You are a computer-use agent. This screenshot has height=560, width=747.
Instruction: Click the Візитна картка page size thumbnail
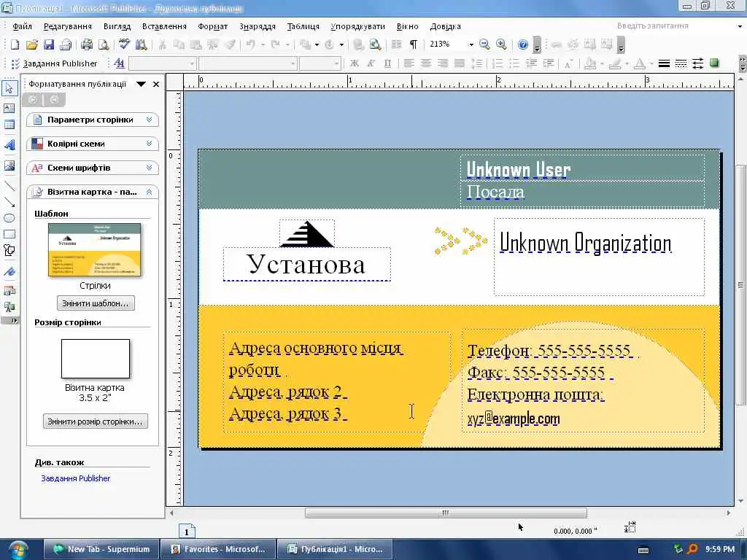pyautogui.click(x=96, y=359)
